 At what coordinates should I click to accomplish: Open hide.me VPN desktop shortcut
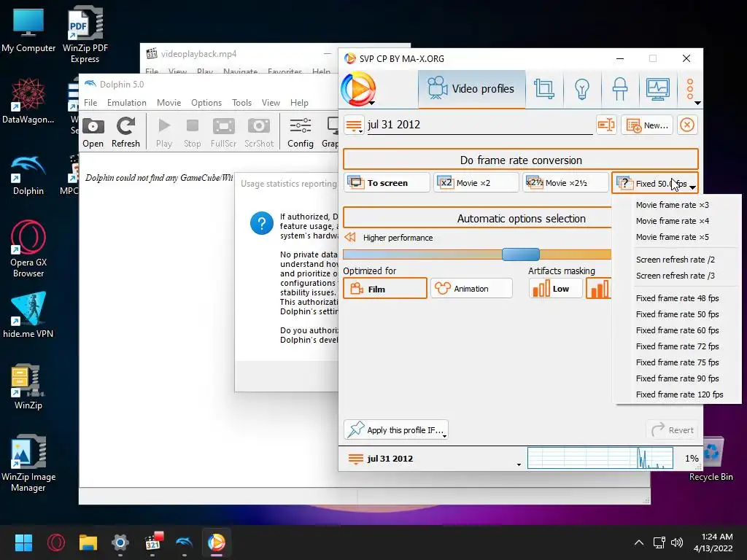pyautogui.click(x=28, y=315)
